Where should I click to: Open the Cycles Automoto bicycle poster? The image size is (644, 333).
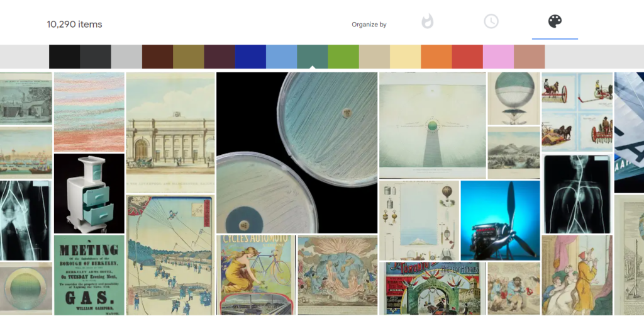pos(256,274)
